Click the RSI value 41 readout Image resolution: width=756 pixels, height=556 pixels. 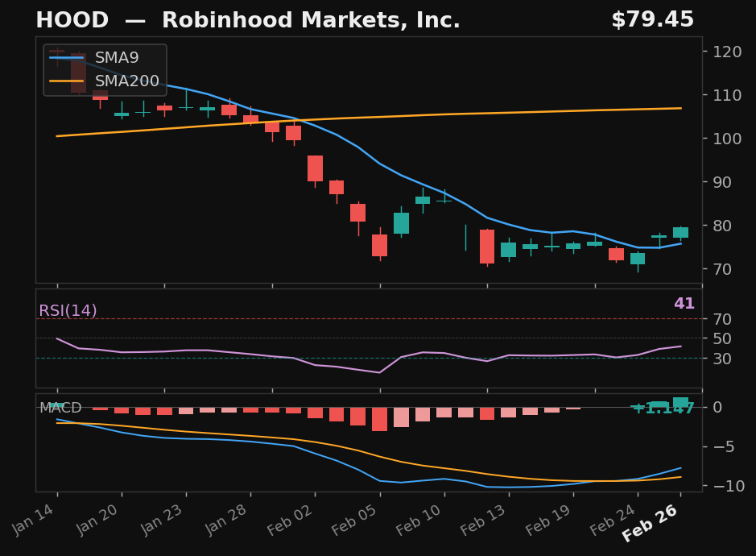(x=684, y=303)
